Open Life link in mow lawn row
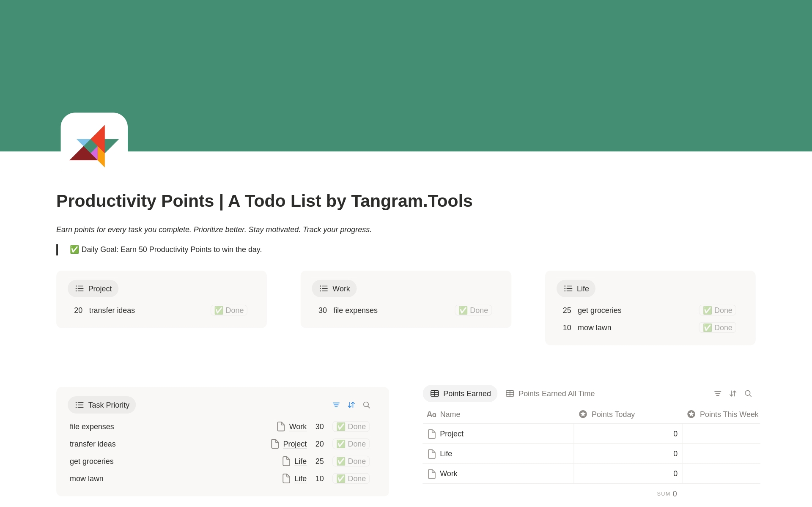This screenshot has height=507, width=812. point(300,479)
